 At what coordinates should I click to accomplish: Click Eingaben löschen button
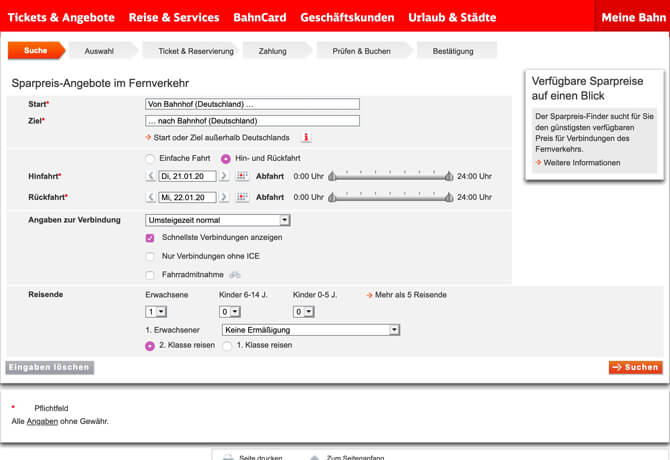pyautogui.click(x=50, y=367)
